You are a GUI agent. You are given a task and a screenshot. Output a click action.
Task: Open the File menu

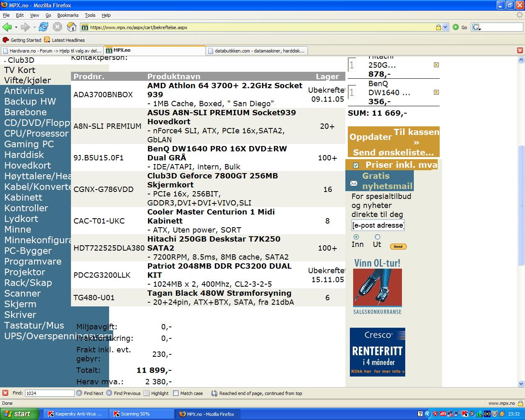(6, 15)
